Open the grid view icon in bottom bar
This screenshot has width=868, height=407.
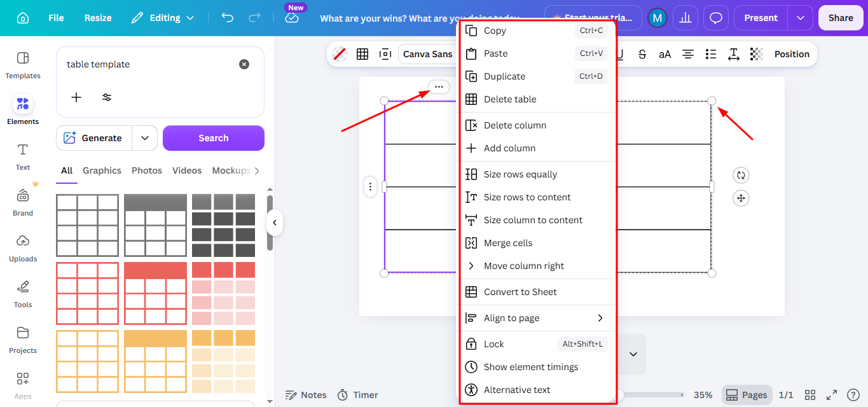(810, 395)
